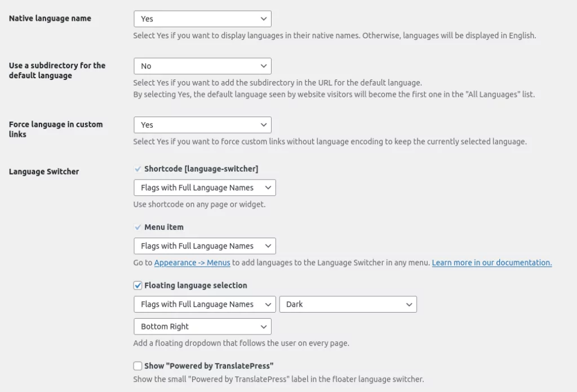Click "Add a floating dropdown that follows the user" text
The height and width of the screenshot is (392, 577).
241,343
